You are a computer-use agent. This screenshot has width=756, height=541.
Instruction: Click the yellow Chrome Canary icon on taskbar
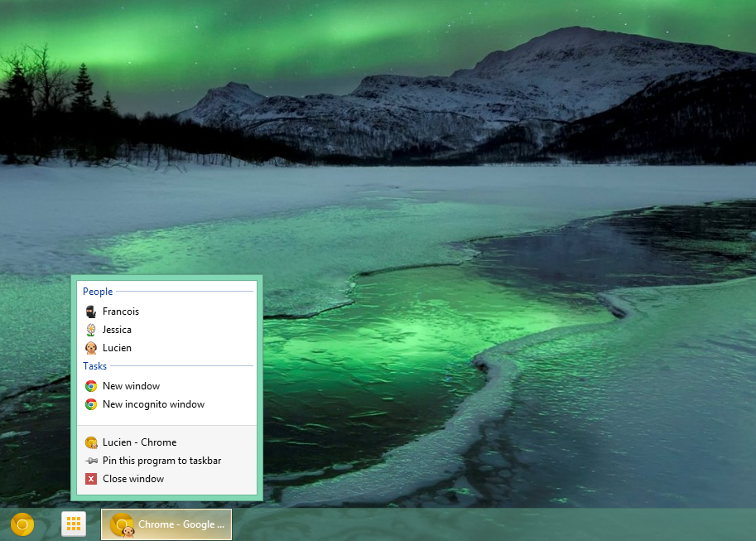tap(22, 524)
